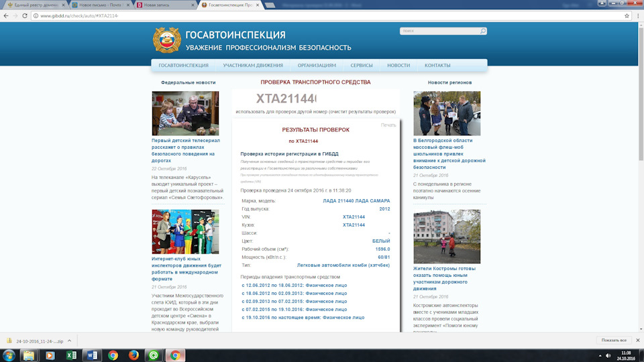Open Excel from the taskbar
This screenshot has width=644, height=362.
click(71, 355)
